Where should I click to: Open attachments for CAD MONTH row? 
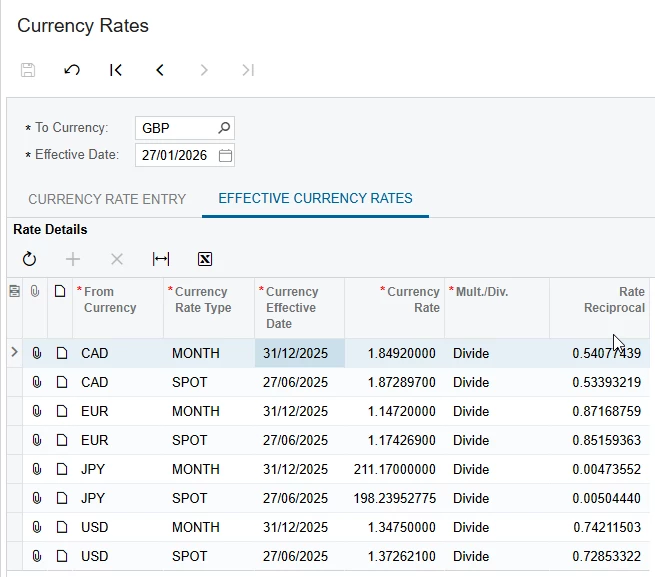point(37,353)
